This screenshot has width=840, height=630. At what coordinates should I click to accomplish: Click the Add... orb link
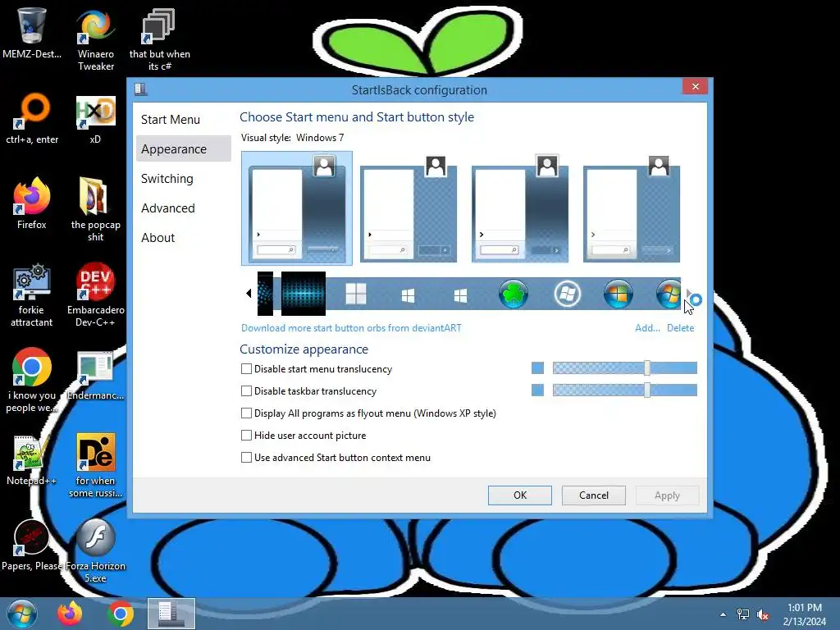point(647,328)
